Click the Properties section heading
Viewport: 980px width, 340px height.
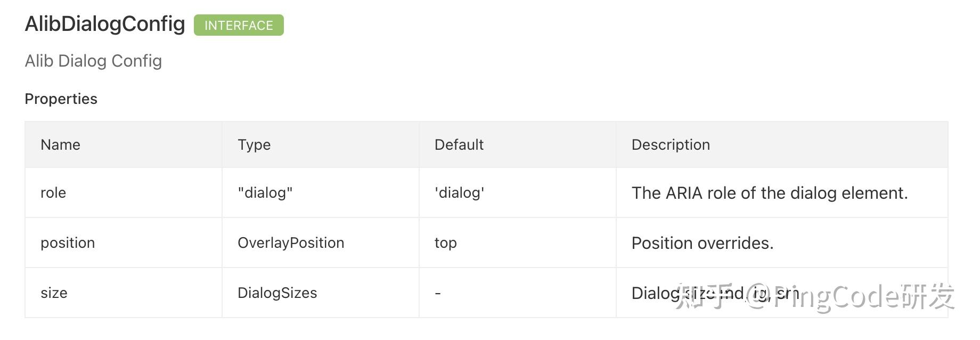[x=61, y=99]
